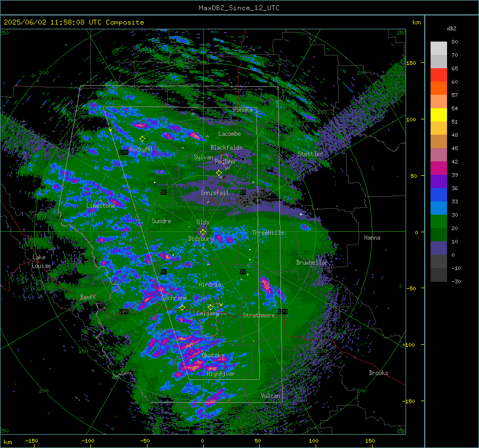Click the MaxDBZ_Since_12_UTC title

239,8
